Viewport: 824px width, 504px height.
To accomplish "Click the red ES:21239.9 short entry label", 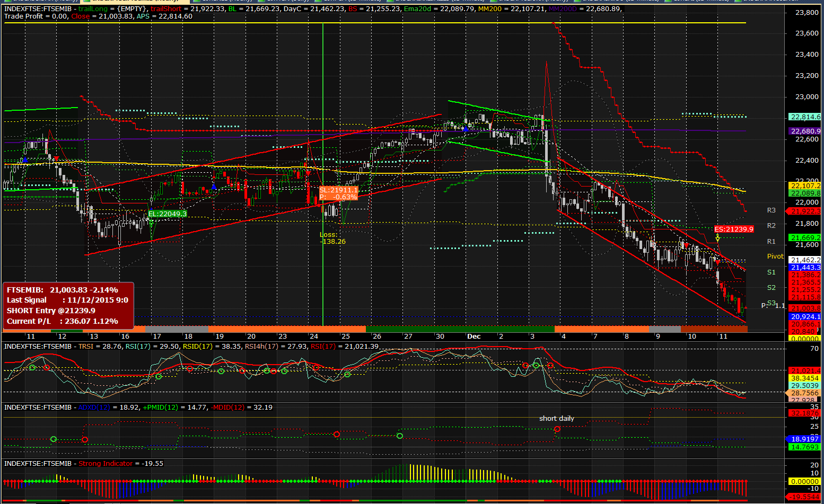I will point(734,229).
